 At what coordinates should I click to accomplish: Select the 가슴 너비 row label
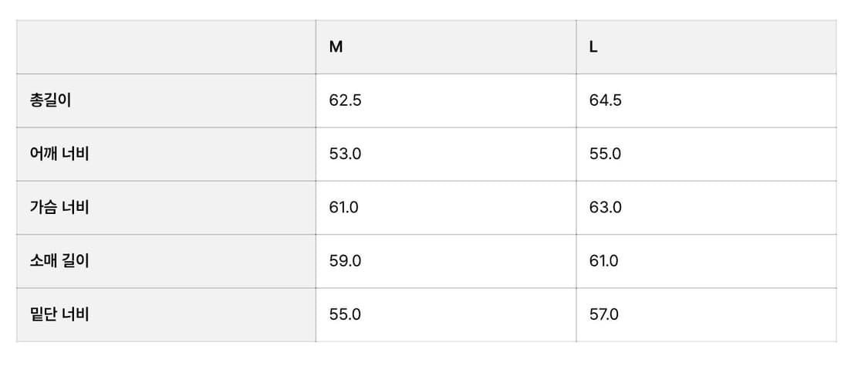(59, 208)
